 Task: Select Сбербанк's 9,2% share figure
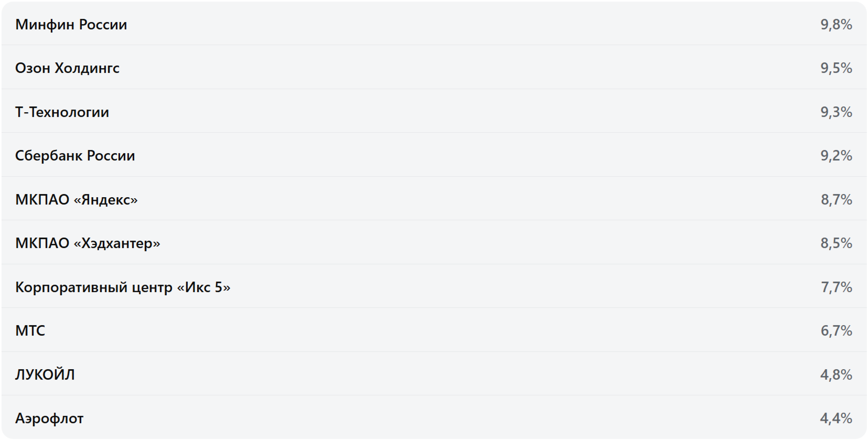click(836, 156)
